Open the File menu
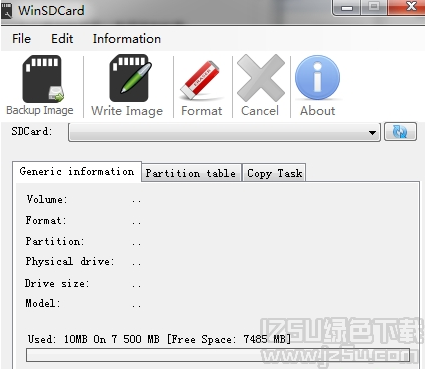This screenshot has width=425, height=369. pyautogui.click(x=21, y=39)
